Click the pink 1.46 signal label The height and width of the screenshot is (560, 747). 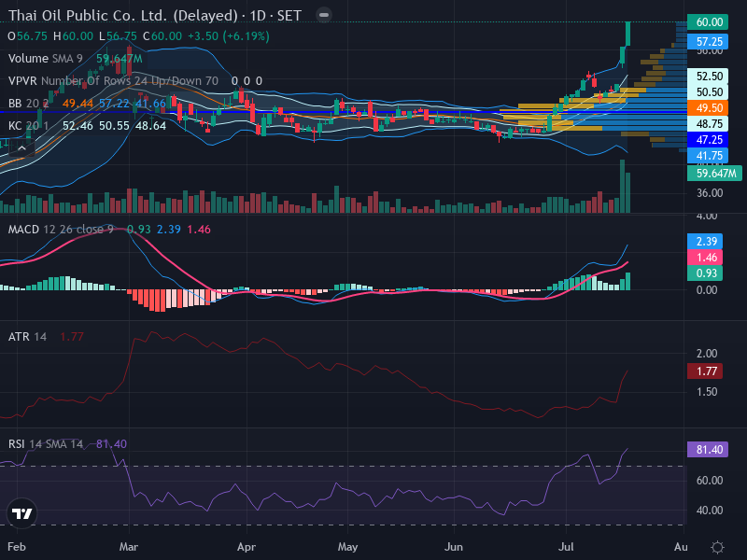(705, 258)
